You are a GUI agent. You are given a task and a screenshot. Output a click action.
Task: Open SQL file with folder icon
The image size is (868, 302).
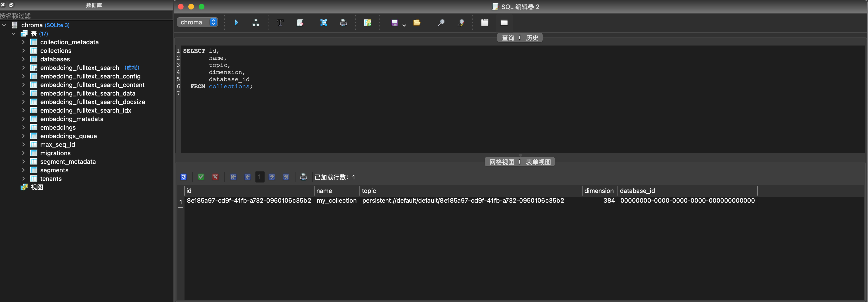417,23
